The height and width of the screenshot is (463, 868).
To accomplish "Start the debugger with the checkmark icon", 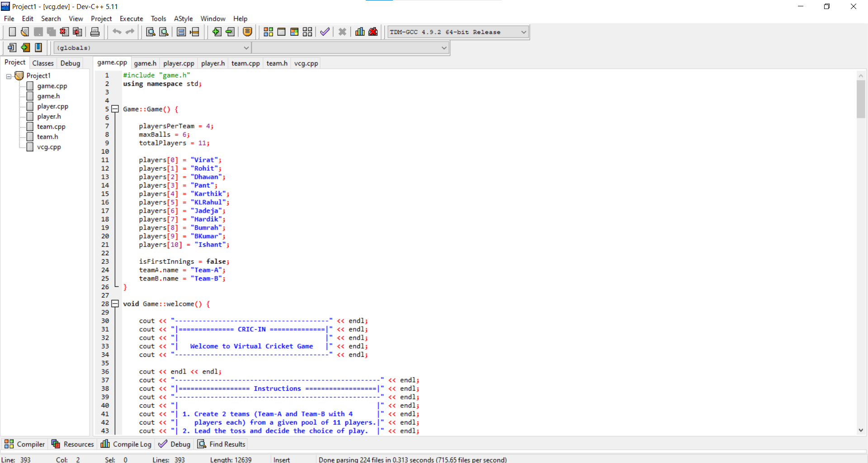I will [x=325, y=32].
